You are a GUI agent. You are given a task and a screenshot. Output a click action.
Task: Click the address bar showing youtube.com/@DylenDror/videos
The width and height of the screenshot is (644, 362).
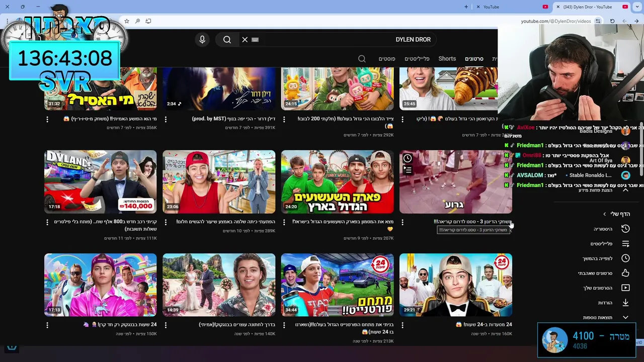click(x=555, y=21)
